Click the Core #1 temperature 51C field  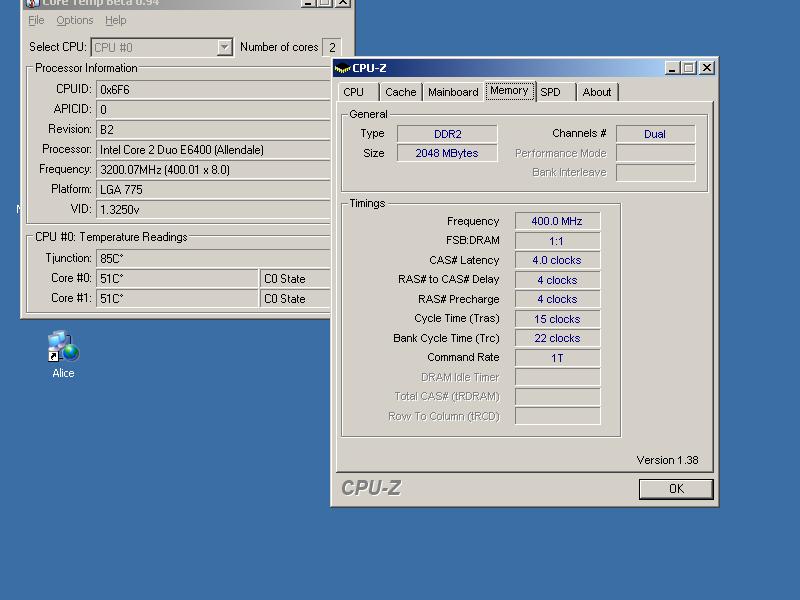pyautogui.click(x=177, y=298)
